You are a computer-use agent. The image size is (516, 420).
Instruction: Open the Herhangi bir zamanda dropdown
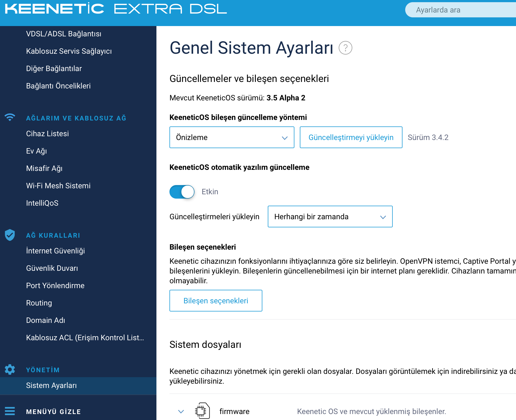click(x=330, y=217)
